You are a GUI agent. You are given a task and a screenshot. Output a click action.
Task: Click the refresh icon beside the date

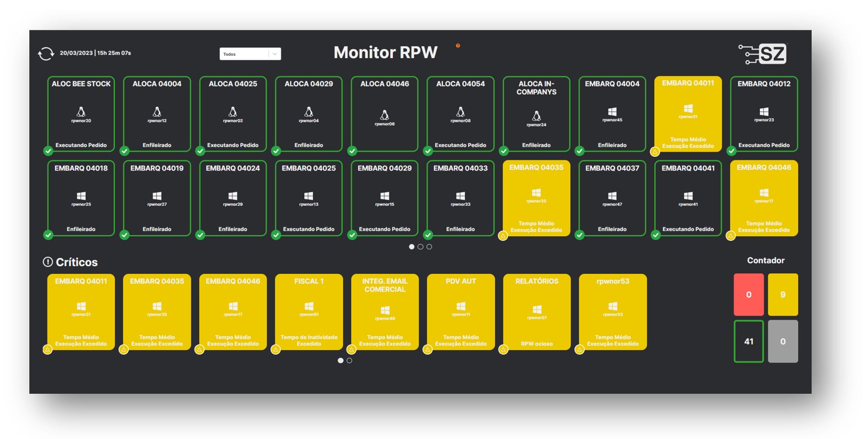click(x=45, y=53)
